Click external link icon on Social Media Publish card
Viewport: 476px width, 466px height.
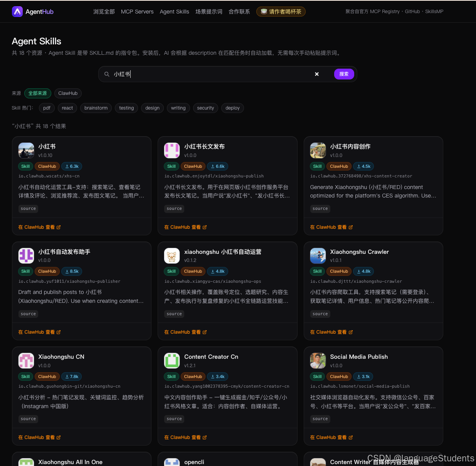pyautogui.click(x=351, y=437)
